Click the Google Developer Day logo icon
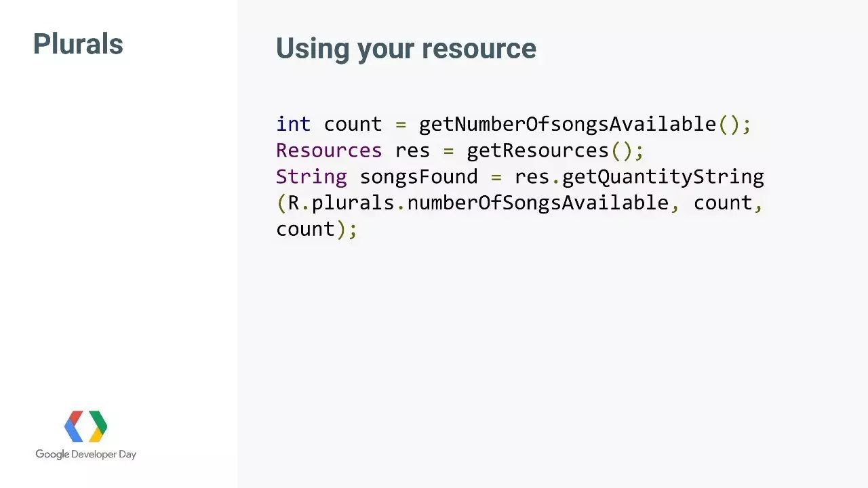This screenshot has height=488, width=868. tap(86, 426)
